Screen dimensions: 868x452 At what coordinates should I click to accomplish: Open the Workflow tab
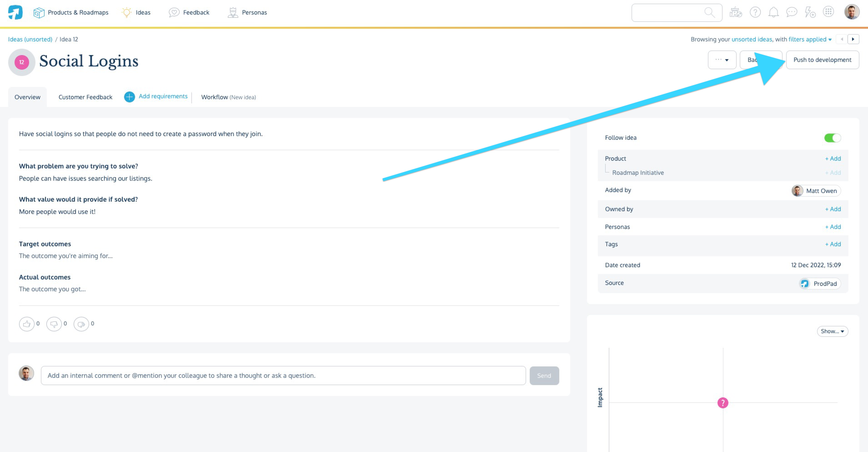click(x=215, y=97)
